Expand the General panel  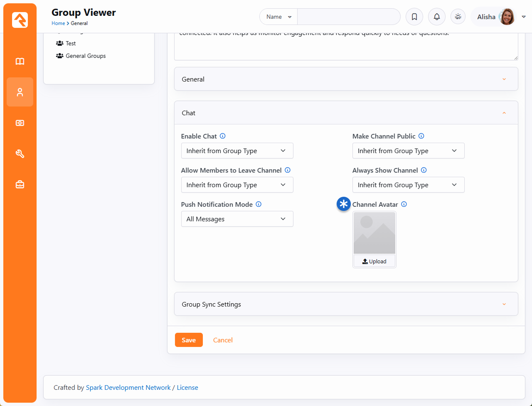click(x=346, y=79)
